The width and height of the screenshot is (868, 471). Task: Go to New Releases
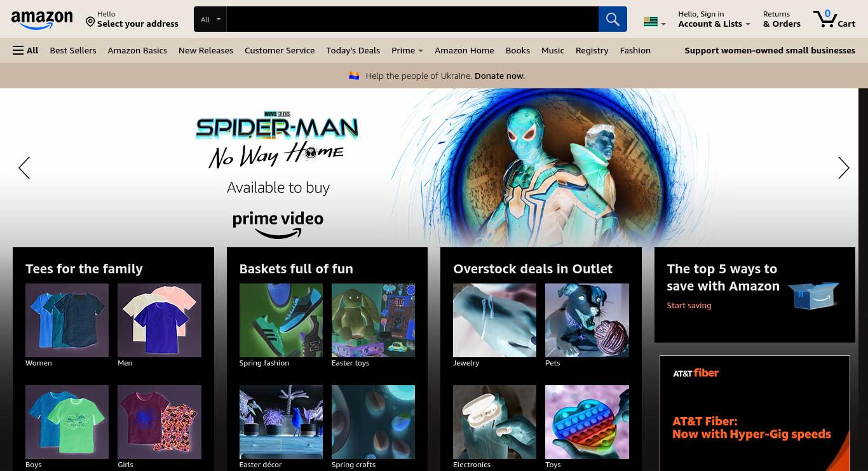(206, 50)
